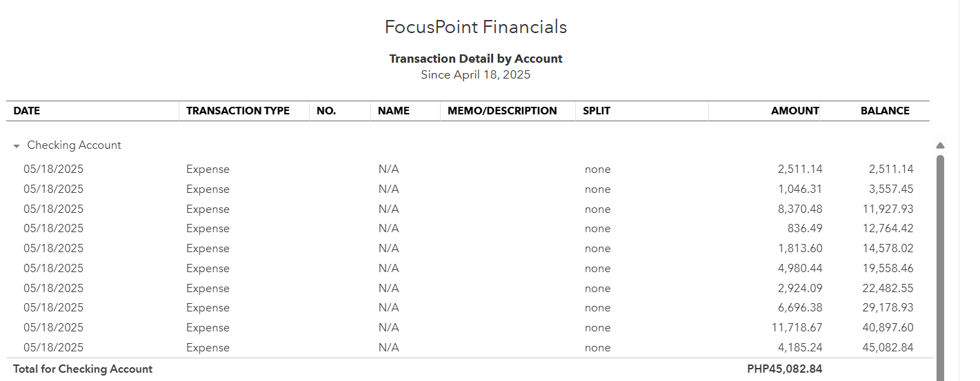This screenshot has height=381, width=980.
Task: Click the AMOUNT column header
Action: click(x=795, y=111)
